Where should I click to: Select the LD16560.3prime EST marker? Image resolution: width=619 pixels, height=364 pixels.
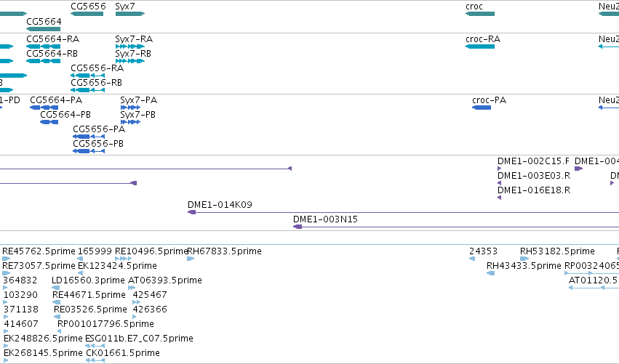pos(56,288)
